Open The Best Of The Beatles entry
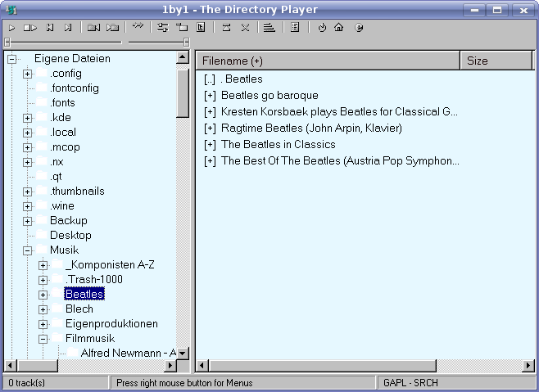Image resolution: width=539 pixels, height=392 pixels. click(x=332, y=160)
